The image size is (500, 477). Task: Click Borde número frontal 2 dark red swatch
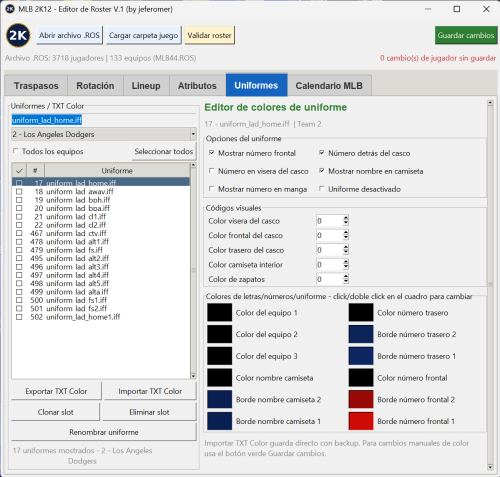tap(361, 399)
